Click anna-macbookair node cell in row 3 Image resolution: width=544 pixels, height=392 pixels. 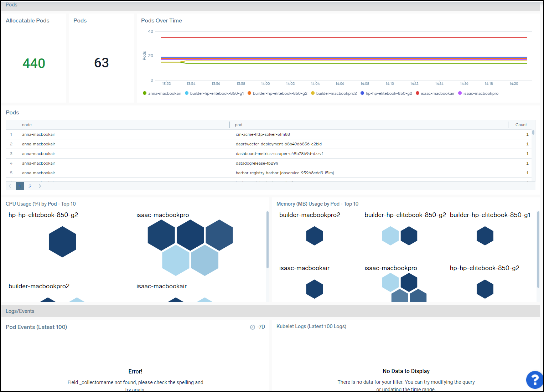point(38,154)
